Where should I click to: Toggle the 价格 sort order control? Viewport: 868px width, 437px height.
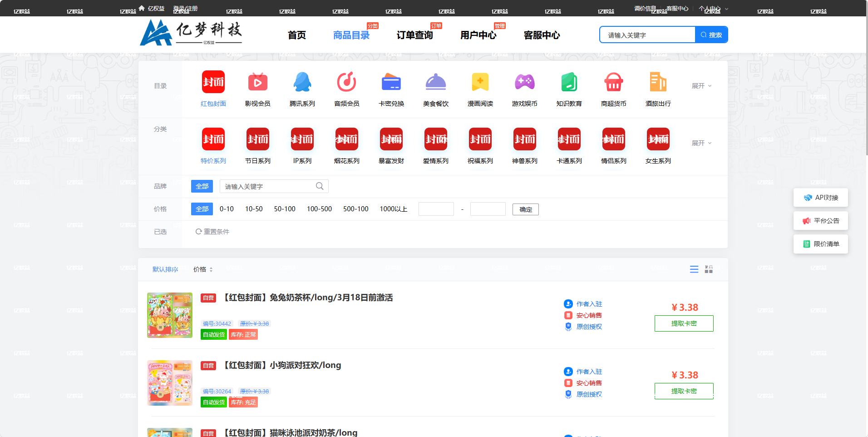[202, 269]
